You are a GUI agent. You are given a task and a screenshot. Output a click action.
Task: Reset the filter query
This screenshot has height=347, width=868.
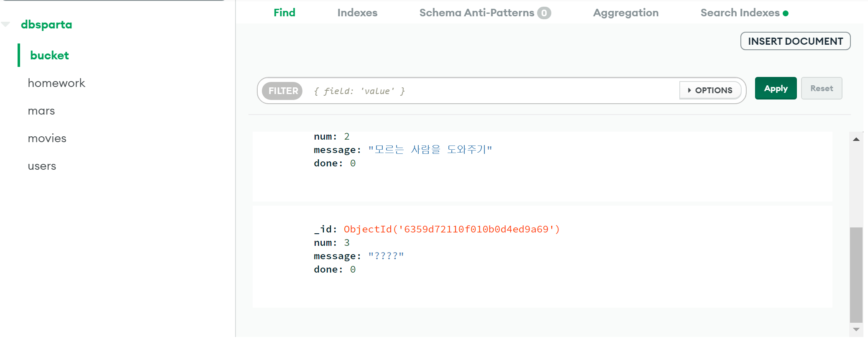tap(822, 88)
